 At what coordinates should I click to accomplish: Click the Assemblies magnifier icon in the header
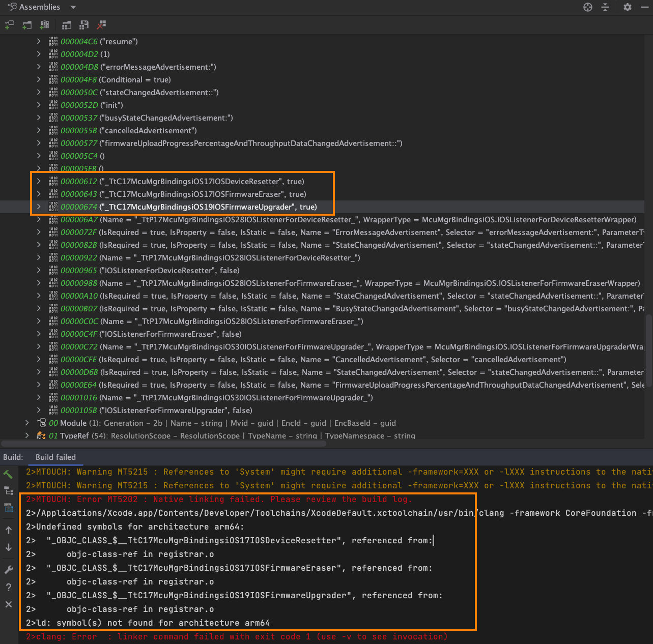12,7
